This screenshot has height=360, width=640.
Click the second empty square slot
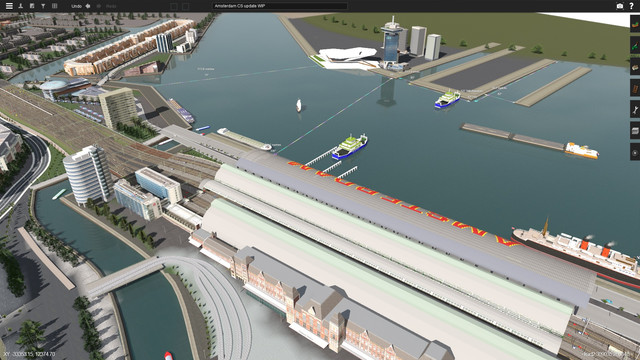(185, 6)
